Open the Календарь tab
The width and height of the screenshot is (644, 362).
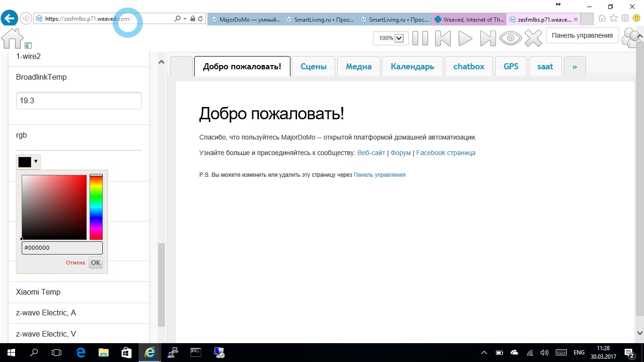(412, 66)
